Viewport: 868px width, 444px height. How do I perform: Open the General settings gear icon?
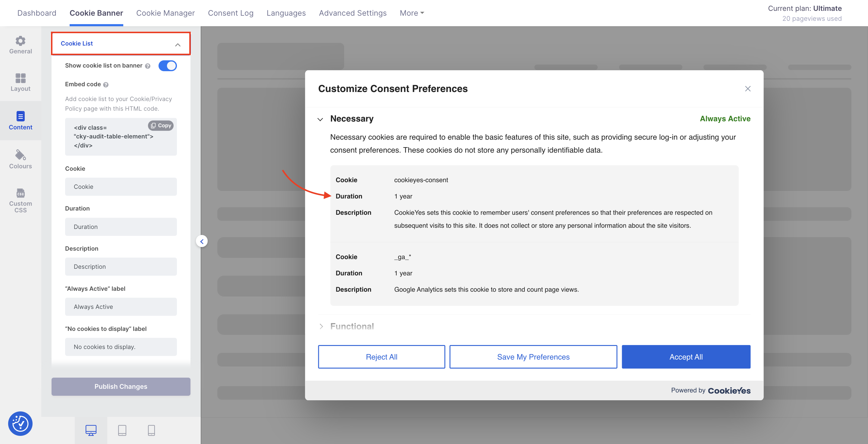pos(20,41)
